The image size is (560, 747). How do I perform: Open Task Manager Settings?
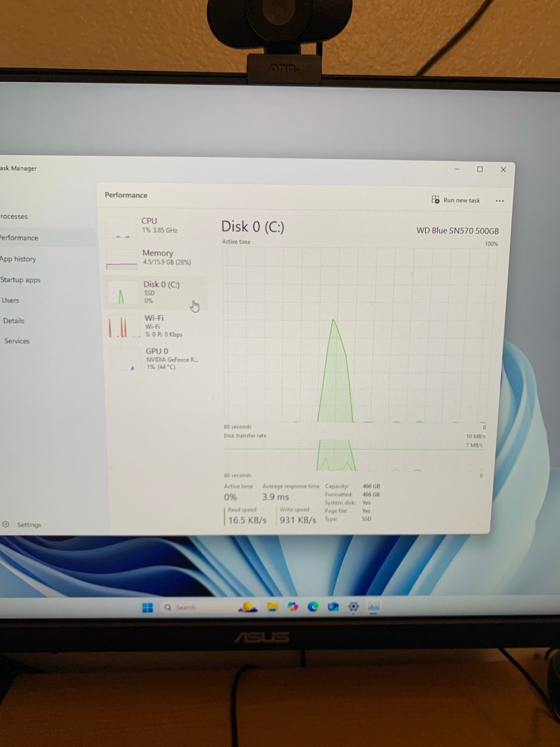[21, 525]
